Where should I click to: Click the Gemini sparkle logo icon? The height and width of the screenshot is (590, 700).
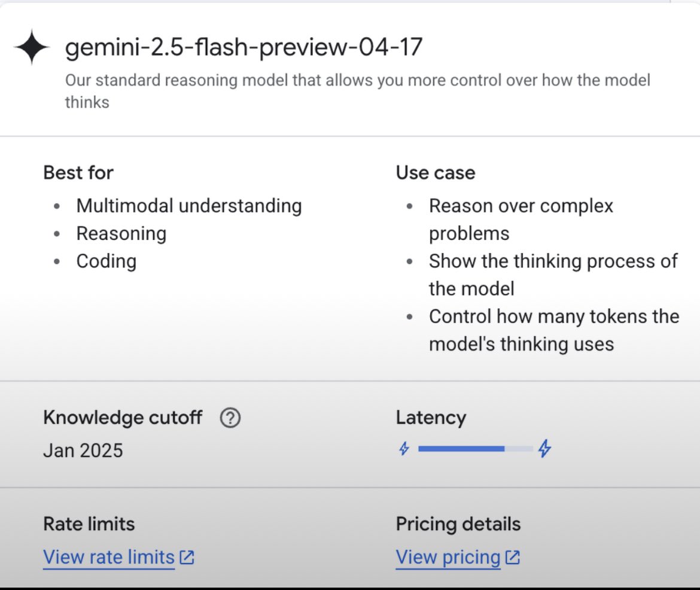coord(31,48)
